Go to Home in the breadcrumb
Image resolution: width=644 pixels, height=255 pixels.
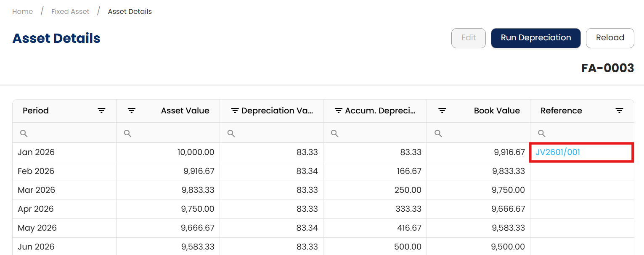tap(23, 11)
